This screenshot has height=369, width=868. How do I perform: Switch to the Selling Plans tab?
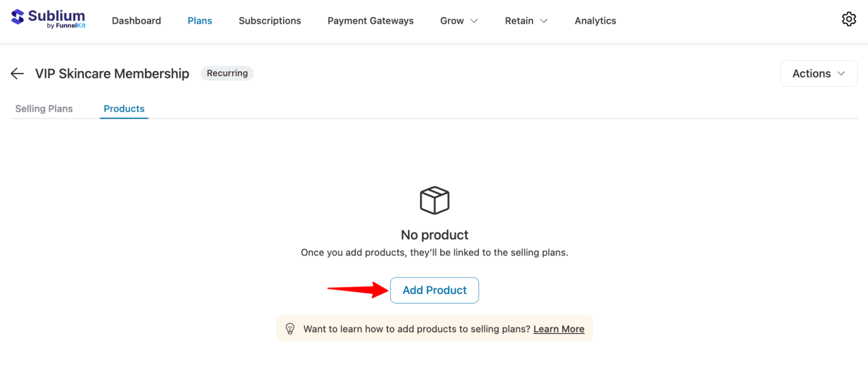click(44, 109)
